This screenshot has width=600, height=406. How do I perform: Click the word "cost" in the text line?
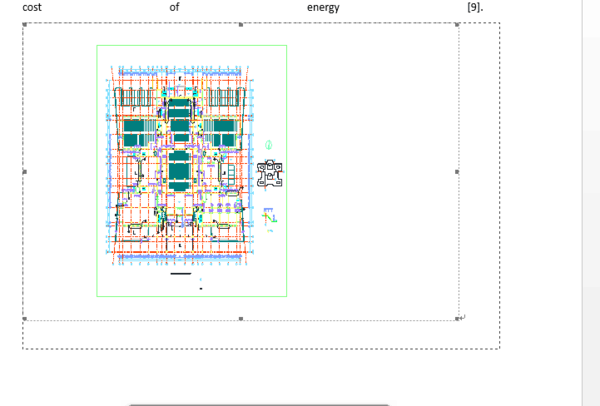pos(32,7)
